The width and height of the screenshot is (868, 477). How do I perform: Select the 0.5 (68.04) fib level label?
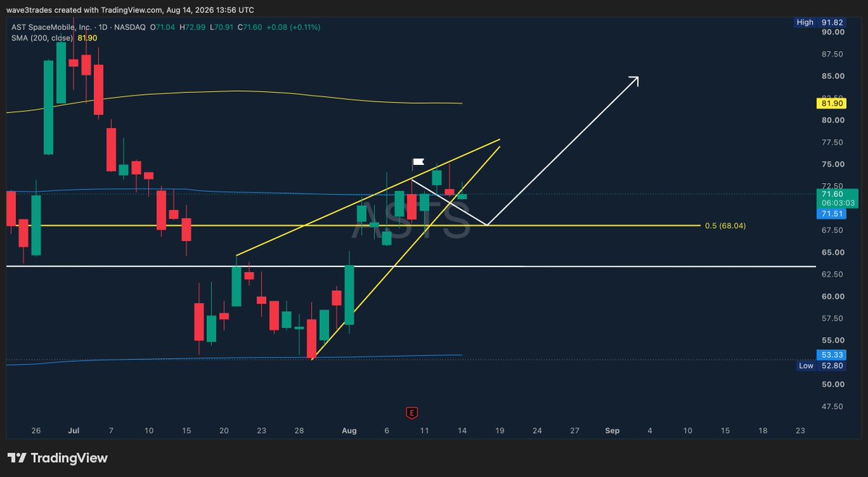pos(726,226)
